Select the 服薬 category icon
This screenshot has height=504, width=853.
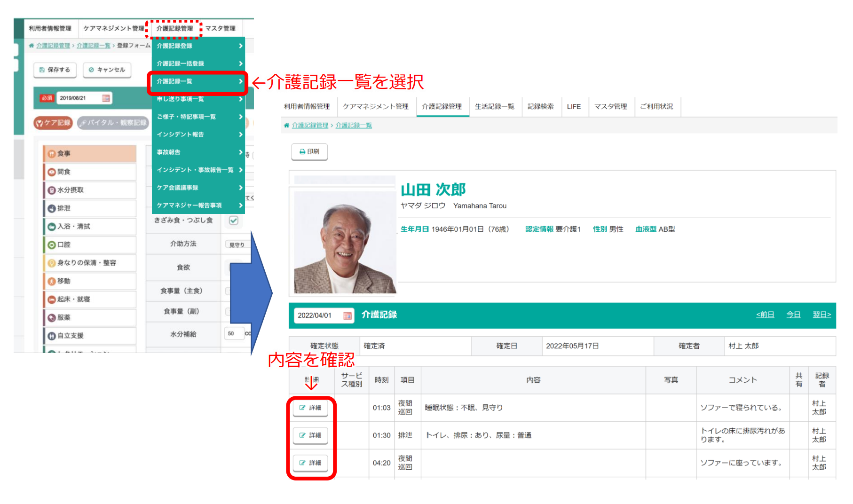pyautogui.click(x=52, y=318)
